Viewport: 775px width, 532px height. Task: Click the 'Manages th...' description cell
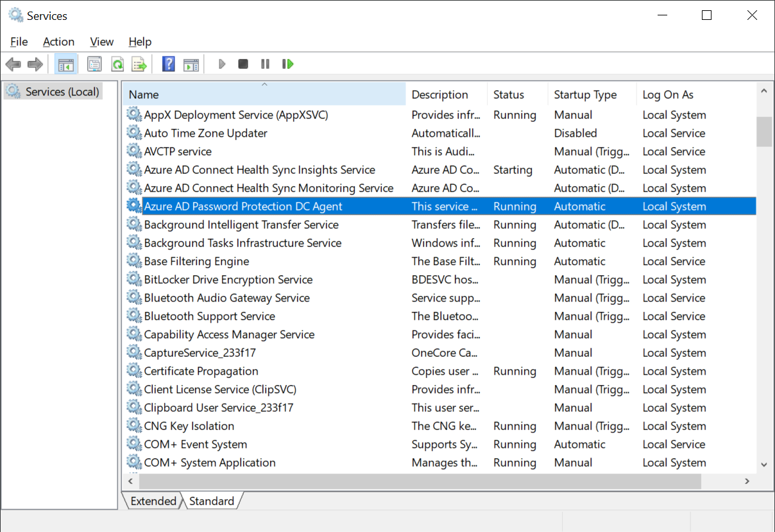tap(445, 463)
